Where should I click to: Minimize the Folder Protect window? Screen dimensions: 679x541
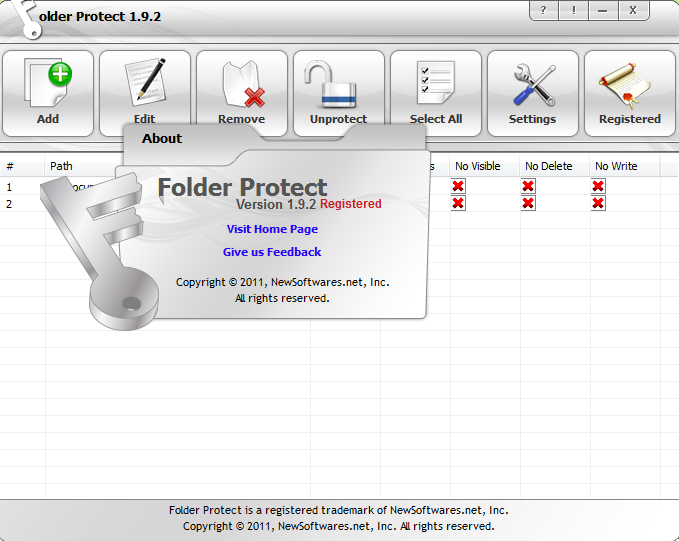coord(603,10)
